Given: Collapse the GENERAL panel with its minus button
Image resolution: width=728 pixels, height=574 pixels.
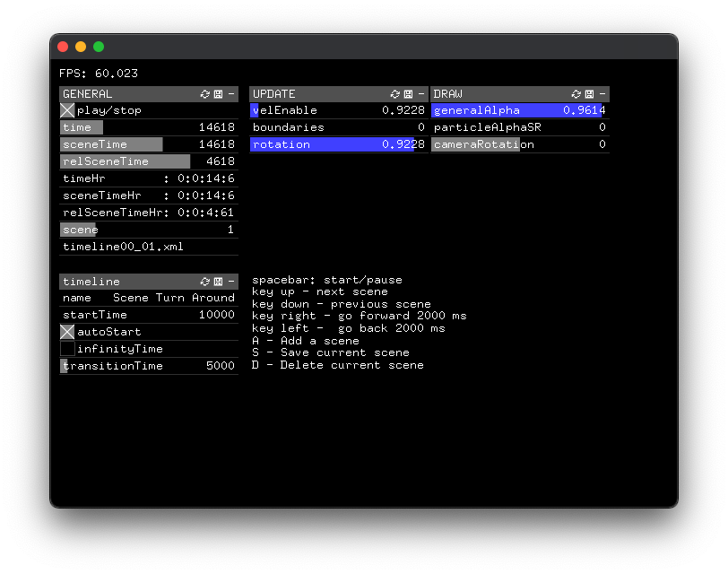Looking at the screenshot, I should [231, 94].
